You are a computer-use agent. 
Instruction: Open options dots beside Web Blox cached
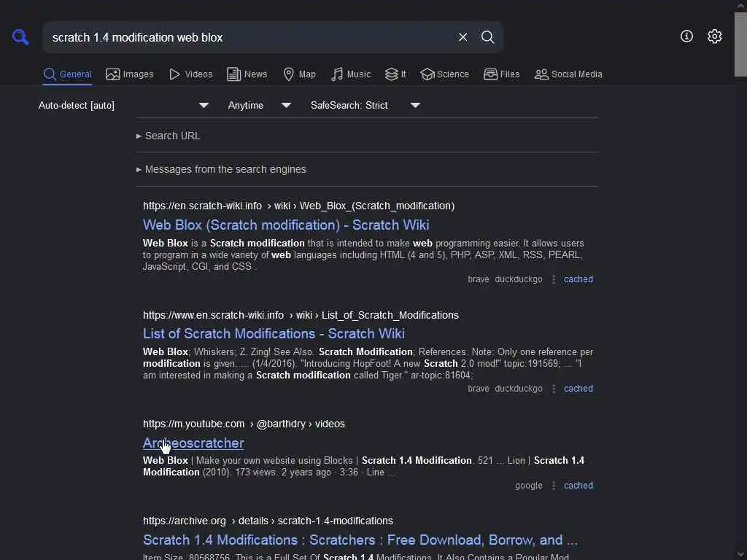[554, 279]
